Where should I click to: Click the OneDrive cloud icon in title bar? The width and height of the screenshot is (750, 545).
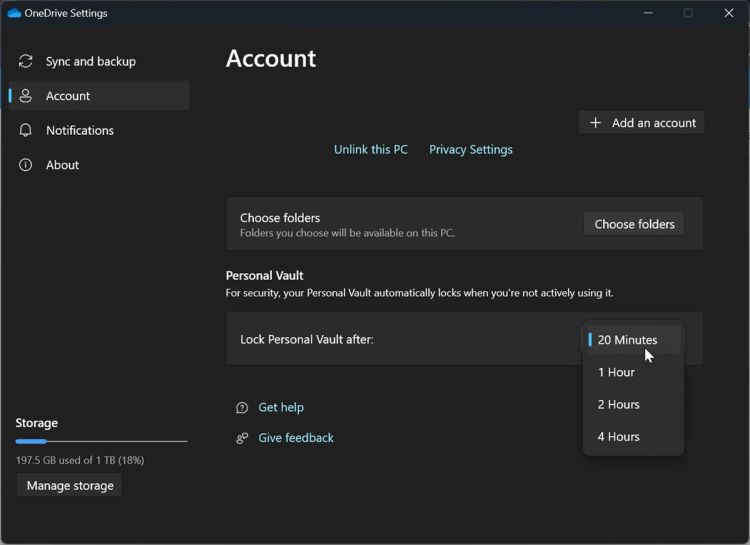click(14, 14)
